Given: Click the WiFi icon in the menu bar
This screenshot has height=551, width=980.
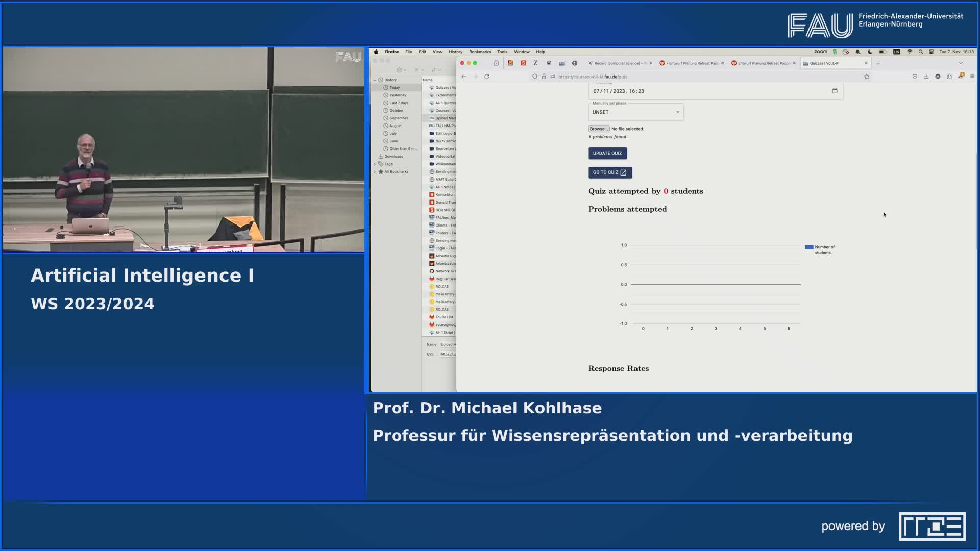Looking at the screenshot, I should (910, 51).
